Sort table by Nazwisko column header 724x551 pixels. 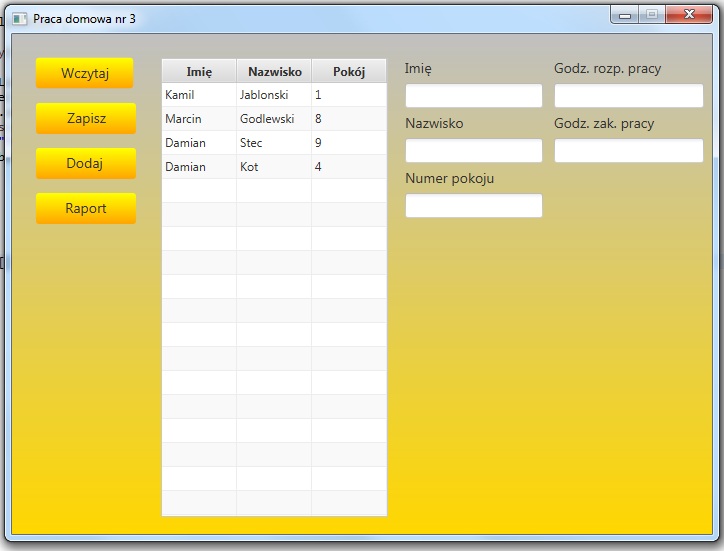tap(274, 71)
